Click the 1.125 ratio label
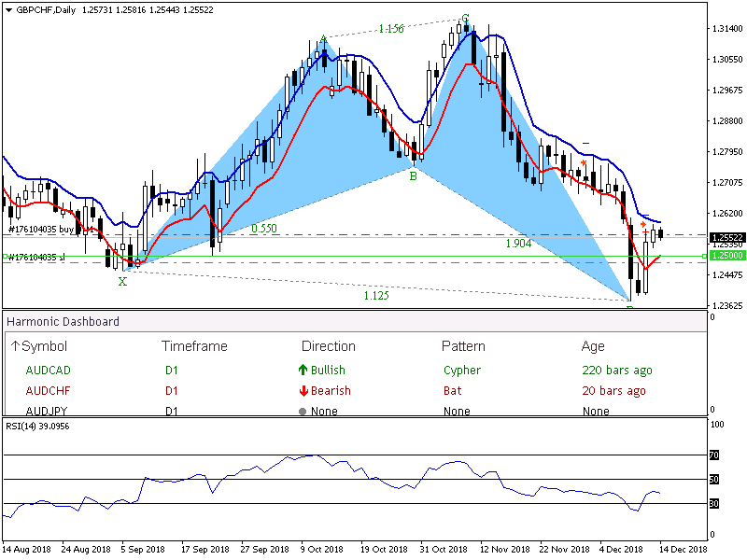Screen dimensions: 747x560 [376, 296]
